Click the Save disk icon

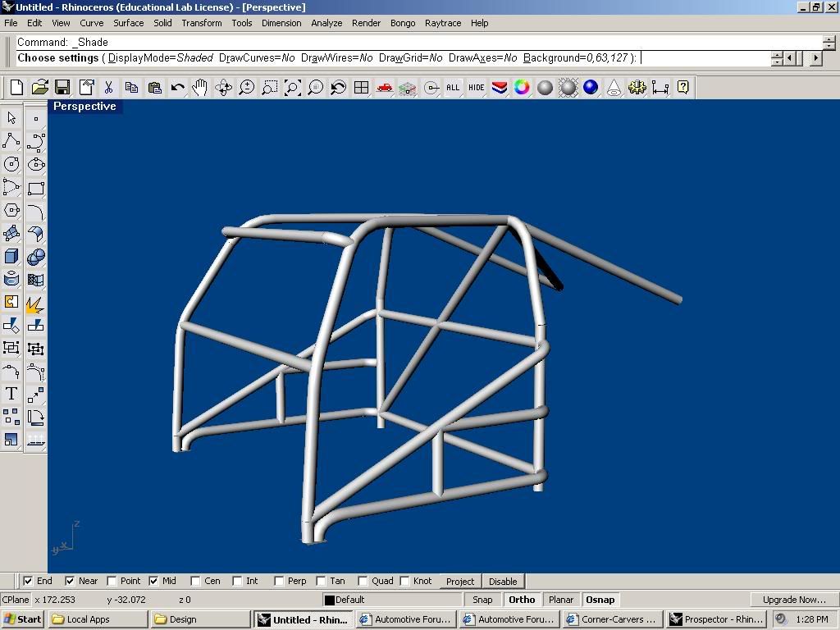(x=62, y=88)
